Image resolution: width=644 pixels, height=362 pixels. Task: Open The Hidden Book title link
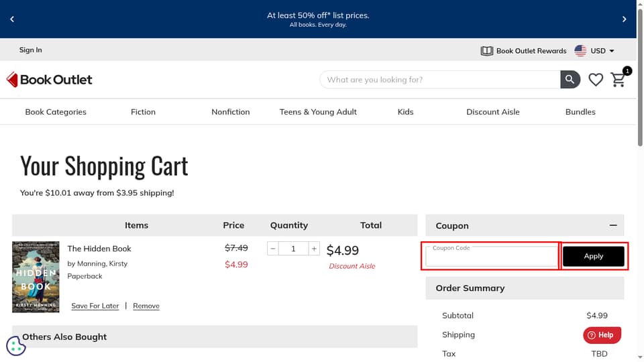(99, 249)
